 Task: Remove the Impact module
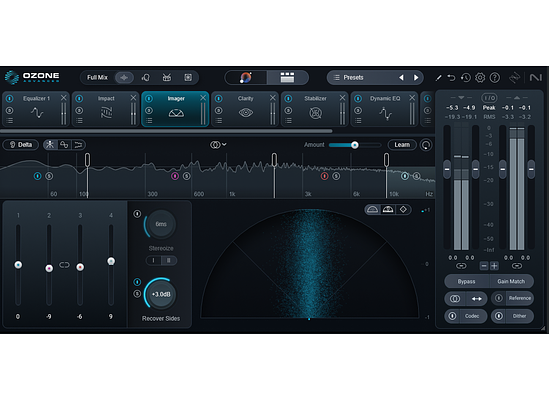coord(133,98)
